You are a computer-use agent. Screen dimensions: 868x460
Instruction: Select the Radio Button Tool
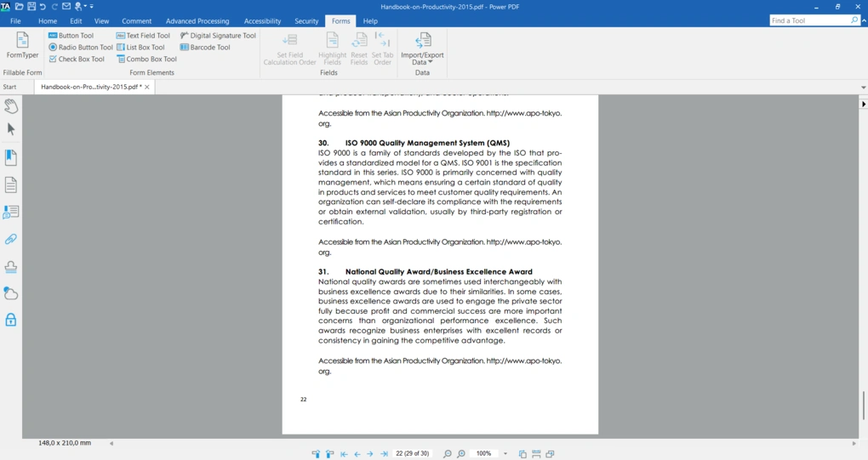81,47
